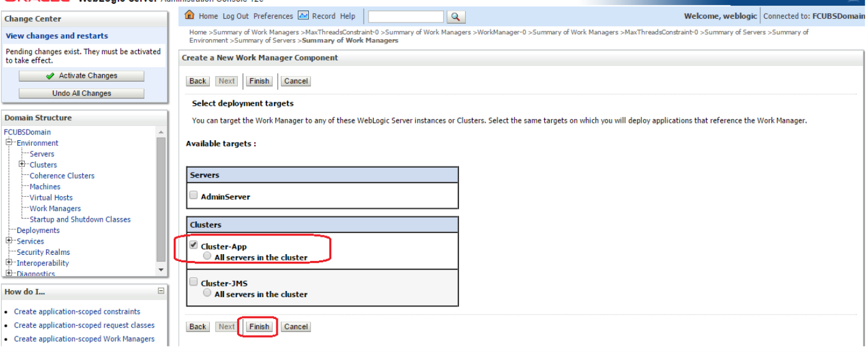
Task: Expand the Interoperability tree node
Action: click(x=9, y=263)
